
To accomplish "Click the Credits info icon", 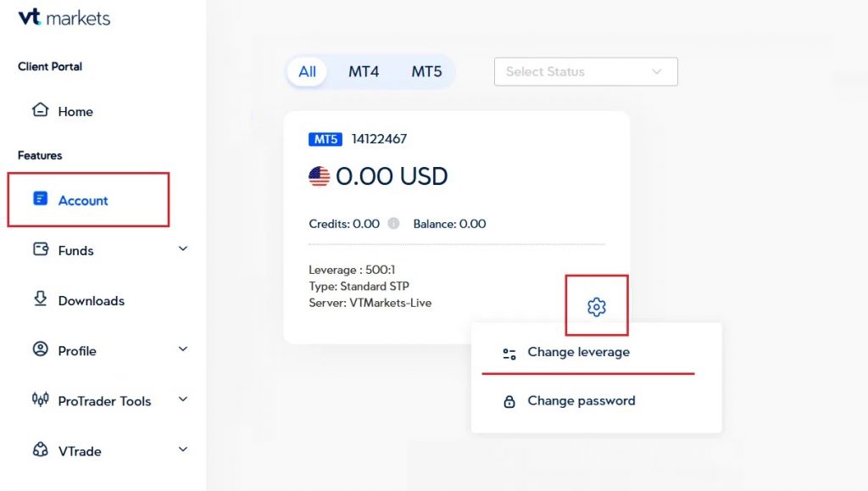I will [x=393, y=223].
